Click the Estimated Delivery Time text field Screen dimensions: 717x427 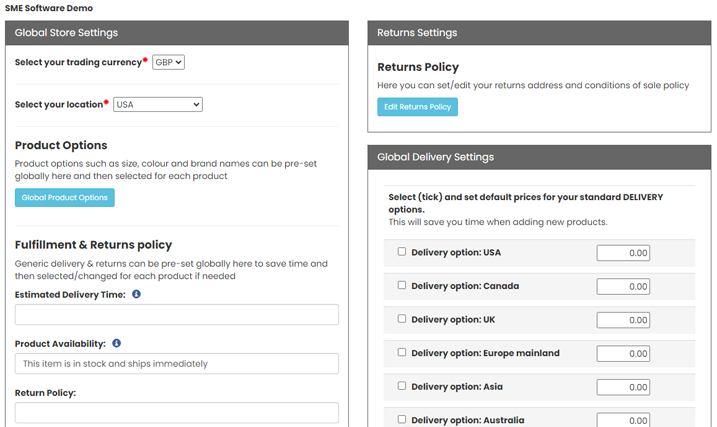pyautogui.click(x=176, y=315)
